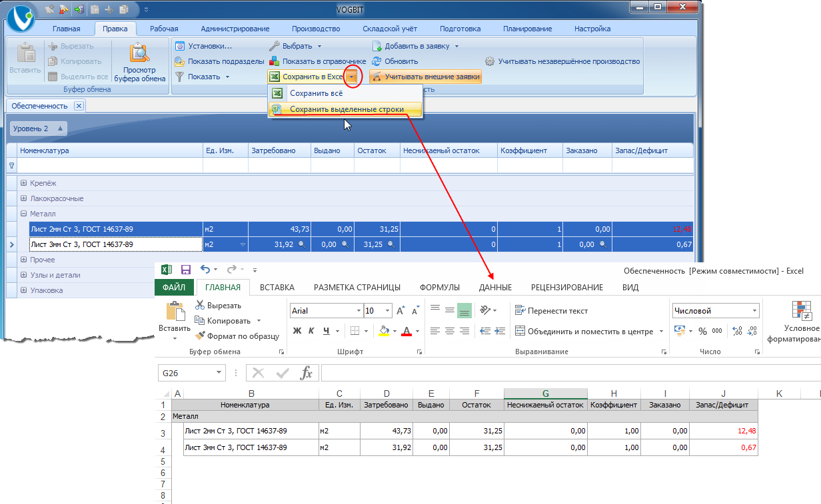
Task: Toggle bold Ж formatting in Excel
Action: pos(297,331)
